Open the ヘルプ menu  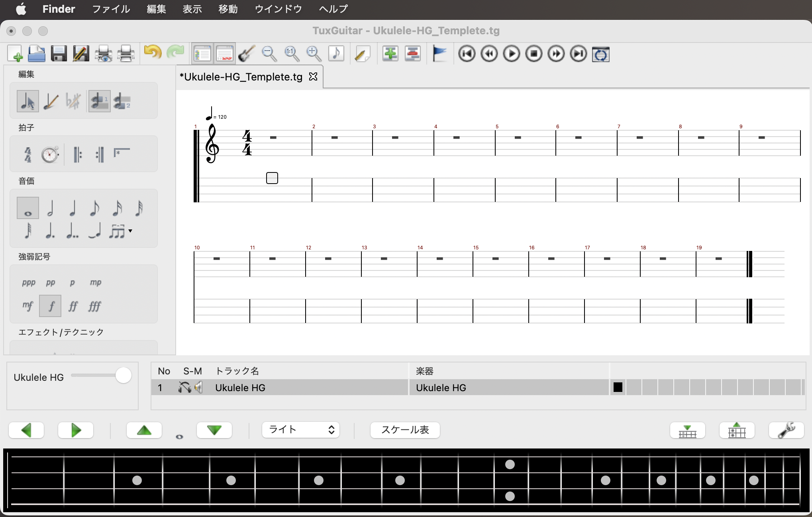pyautogui.click(x=333, y=9)
